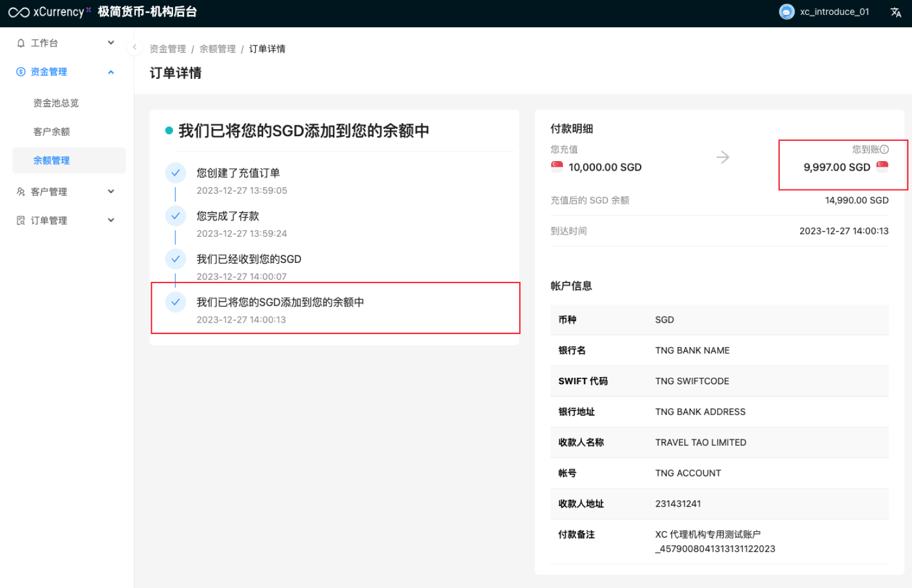Click the checkmark icon for 我们已经收到您的SGD
912x588 pixels.
[x=175, y=259]
